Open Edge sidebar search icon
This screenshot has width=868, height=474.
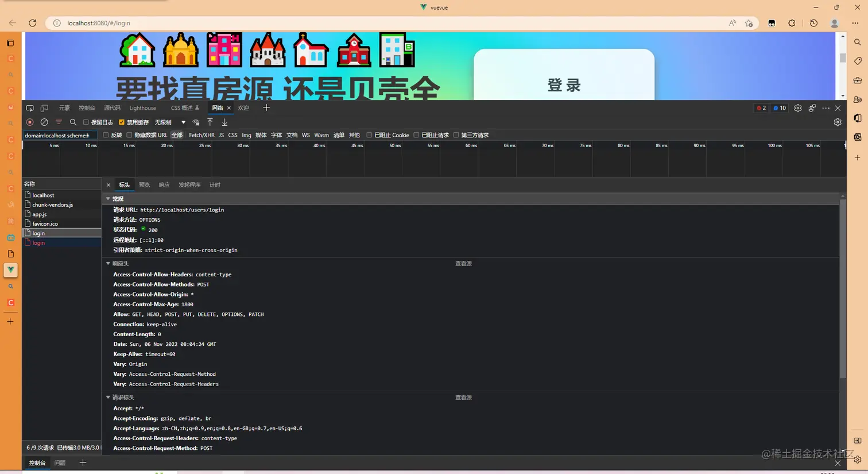coord(858,42)
